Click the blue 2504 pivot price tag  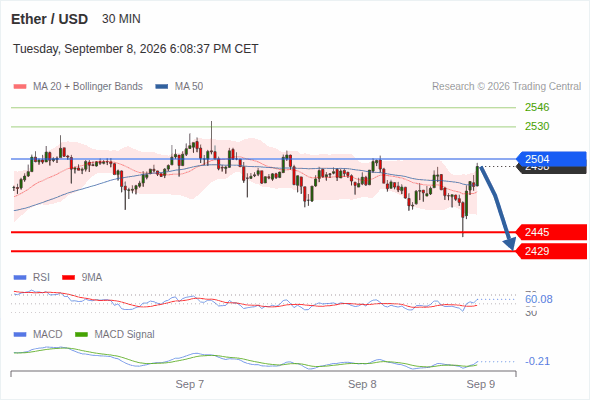(x=551, y=159)
